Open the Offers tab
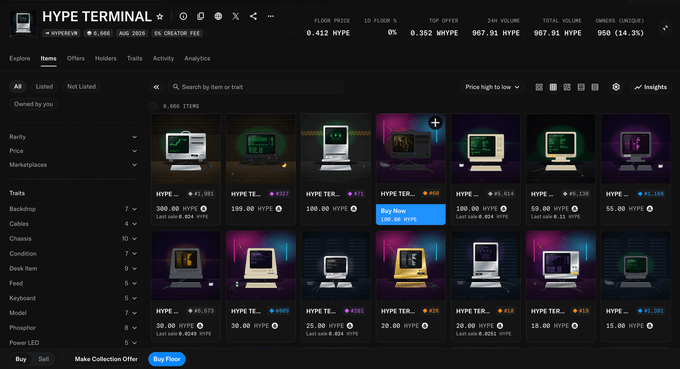Image resolution: width=680 pixels, height=369 pixels. coord(76,58)
